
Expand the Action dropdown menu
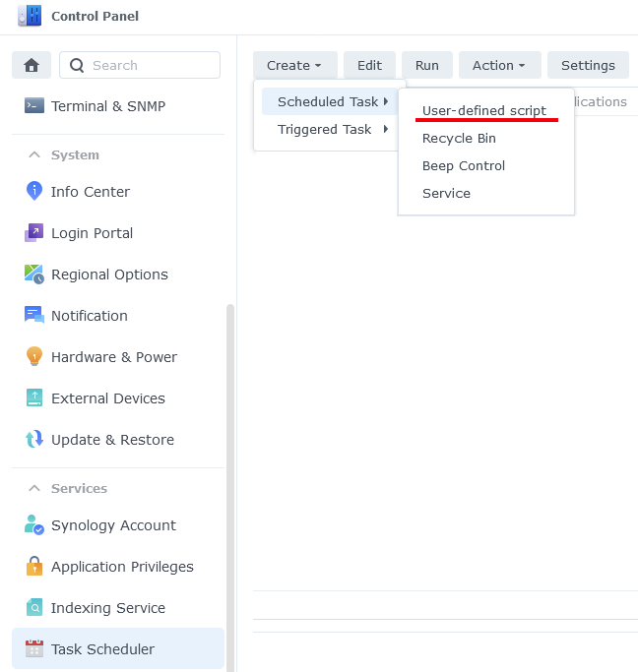point(499,66)
